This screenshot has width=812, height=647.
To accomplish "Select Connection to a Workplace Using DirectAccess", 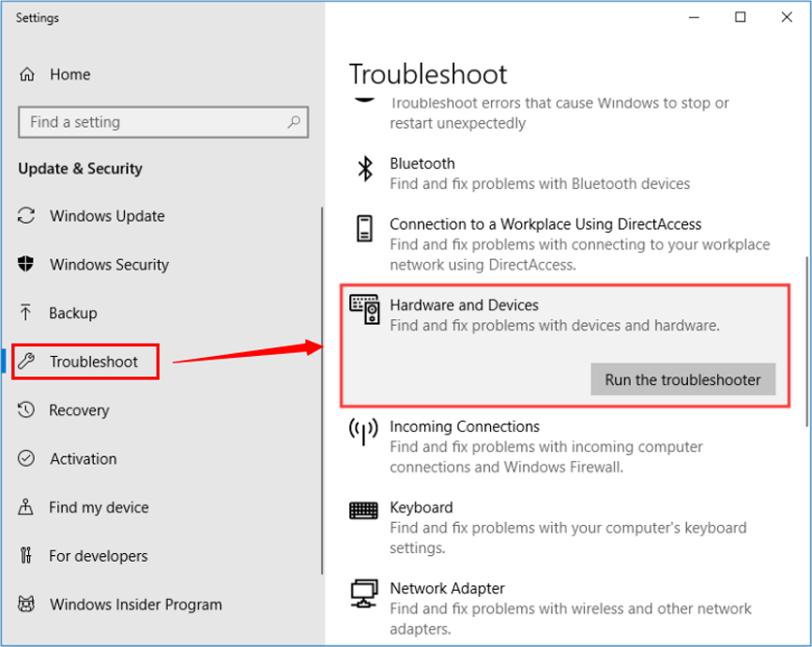I will (x=545, y=224).
